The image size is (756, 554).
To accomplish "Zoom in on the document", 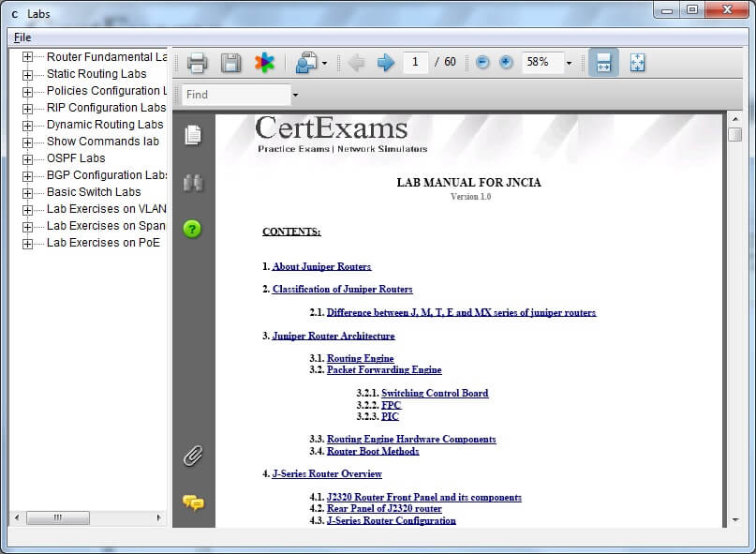I will point(506,62).
